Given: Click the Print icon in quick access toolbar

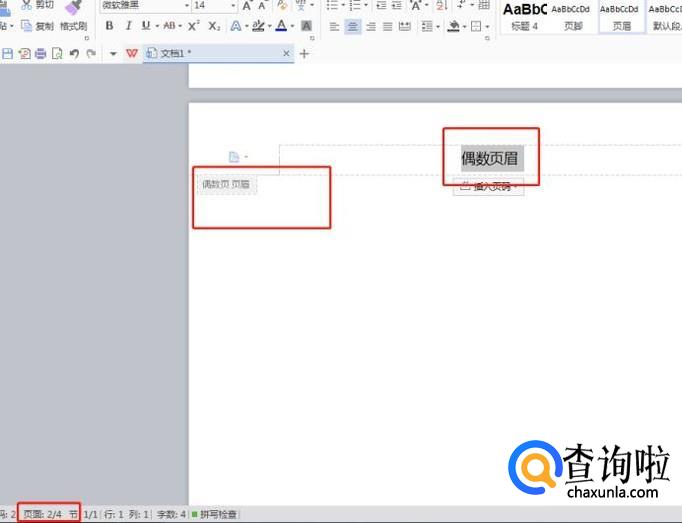Looking at the screenshot, I should [x=40, y=53].
